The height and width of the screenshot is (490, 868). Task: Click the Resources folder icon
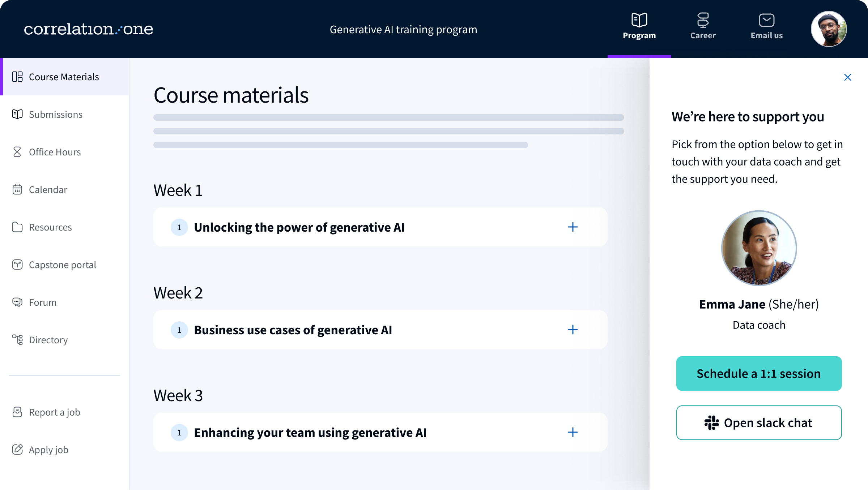pyautogui.click(x=17, y=227)
